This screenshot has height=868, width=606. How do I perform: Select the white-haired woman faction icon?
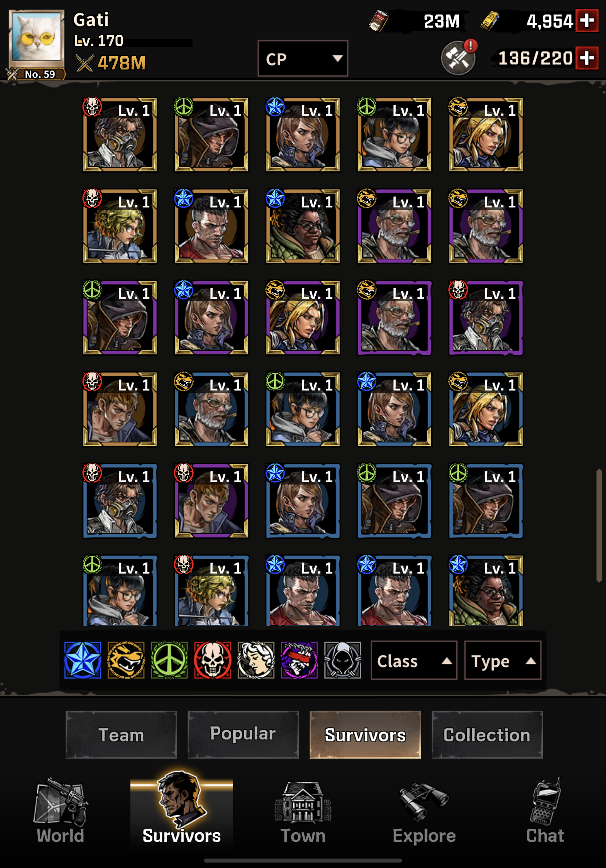click(256, 660)
